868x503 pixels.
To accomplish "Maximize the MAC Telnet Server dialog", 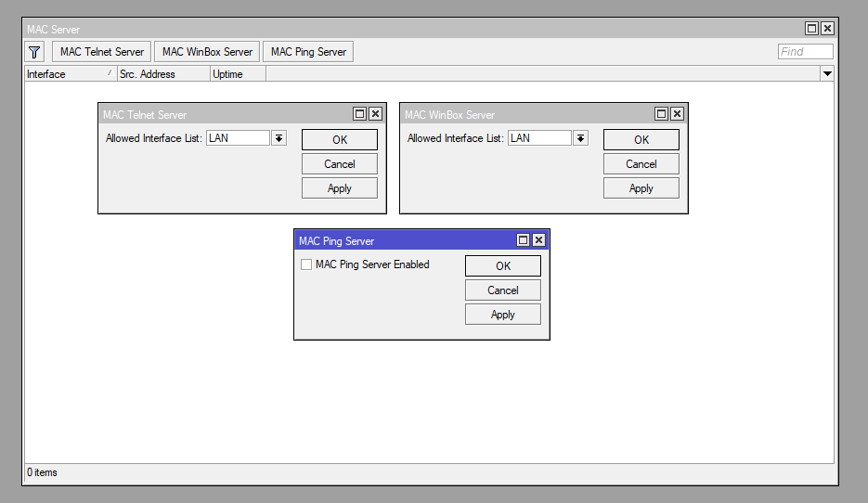I will (x=360, y=114).
